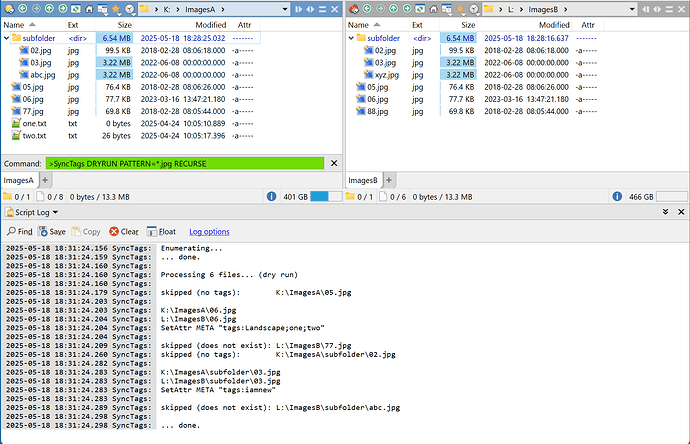The width and height of the screenshot is (690, 444).
Task: Click the left drive 401 GB usage bar
Action: [x=326, y=197]
